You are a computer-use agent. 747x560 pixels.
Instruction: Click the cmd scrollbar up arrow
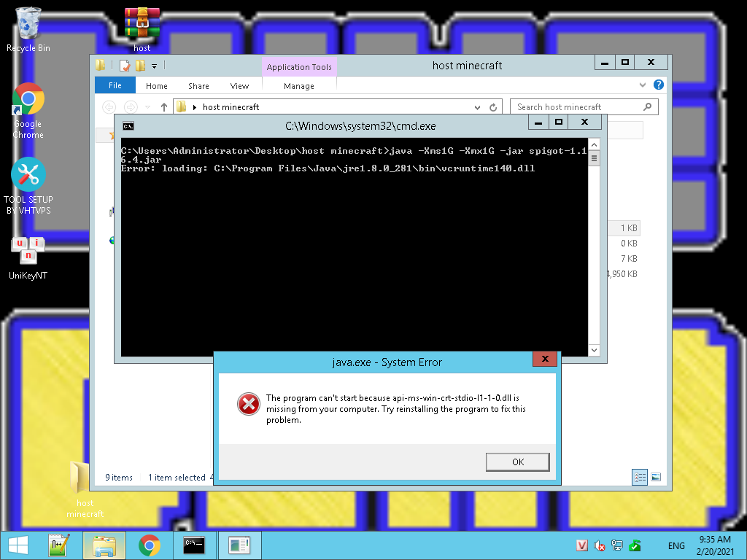(594, 145)
